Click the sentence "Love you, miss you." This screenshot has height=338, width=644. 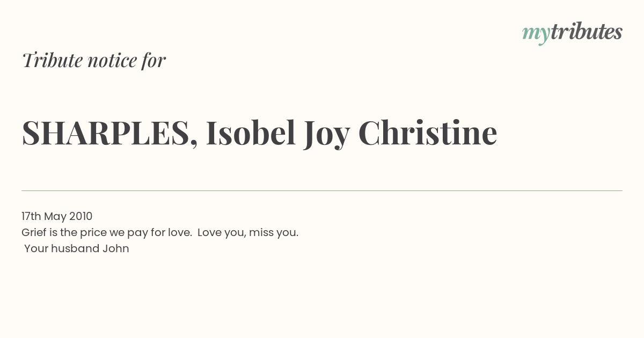248,233
